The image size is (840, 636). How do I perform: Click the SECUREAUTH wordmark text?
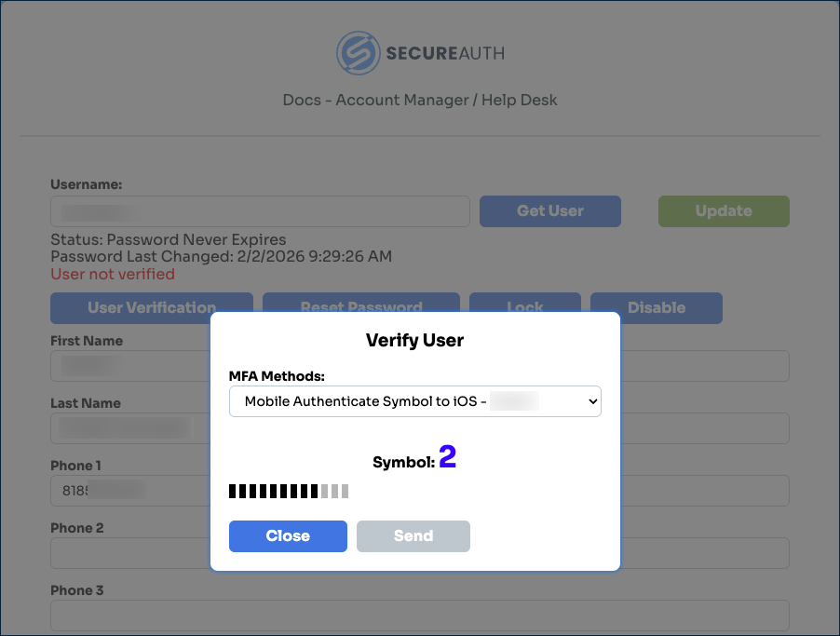click(445, 53)
